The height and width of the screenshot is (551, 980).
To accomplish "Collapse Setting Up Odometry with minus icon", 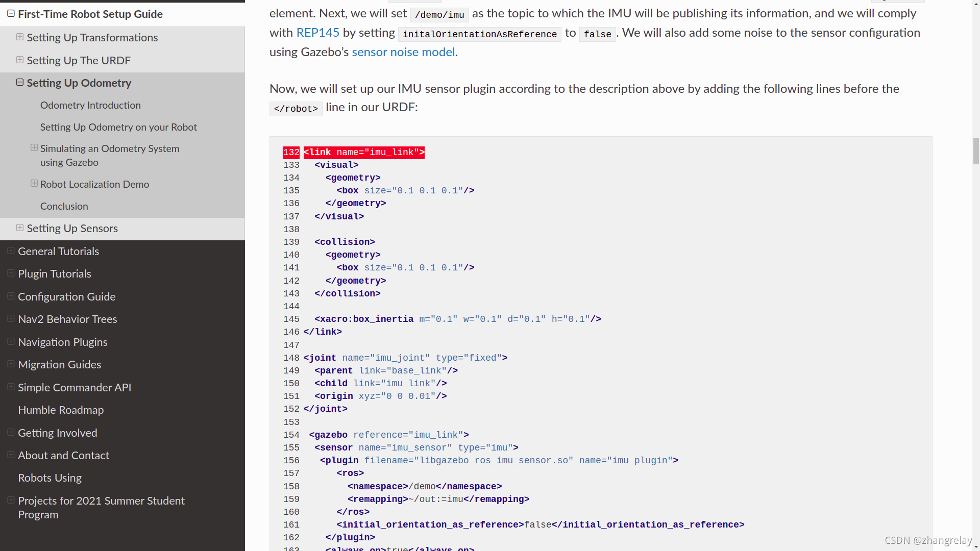I will pyautogui.click(x=20, y=82).
